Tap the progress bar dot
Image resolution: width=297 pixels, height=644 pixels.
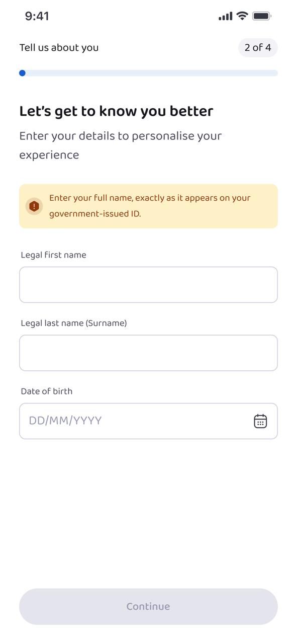(x=23, y=72)
